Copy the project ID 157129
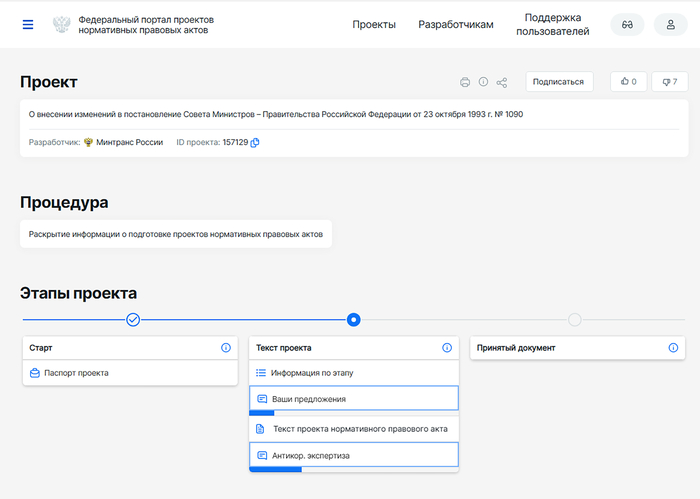The height and width of the screenshot is (499, 700). coord(255,143)
